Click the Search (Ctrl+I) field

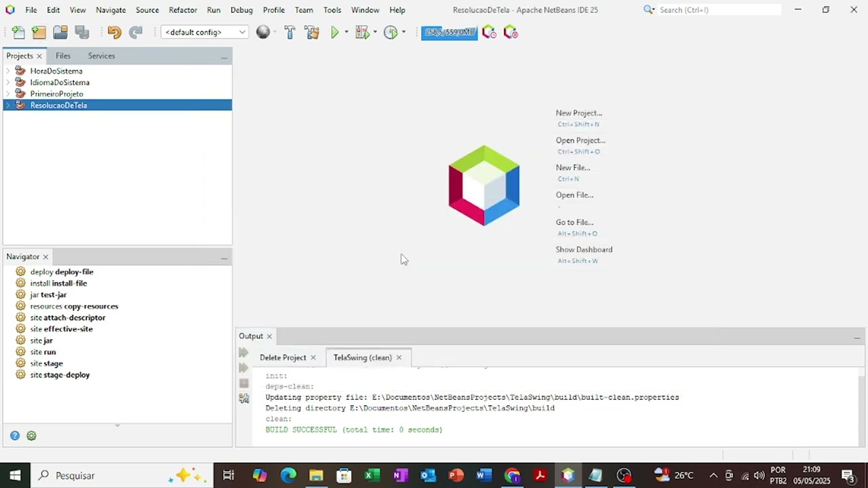pyautogui.click(x=719, y=10)
